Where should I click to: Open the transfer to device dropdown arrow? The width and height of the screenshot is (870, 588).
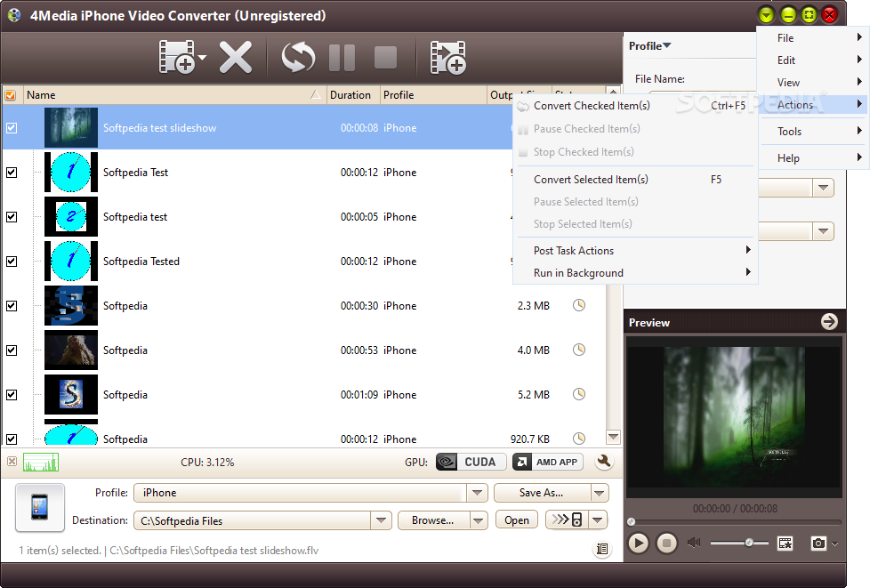(598, 520)
